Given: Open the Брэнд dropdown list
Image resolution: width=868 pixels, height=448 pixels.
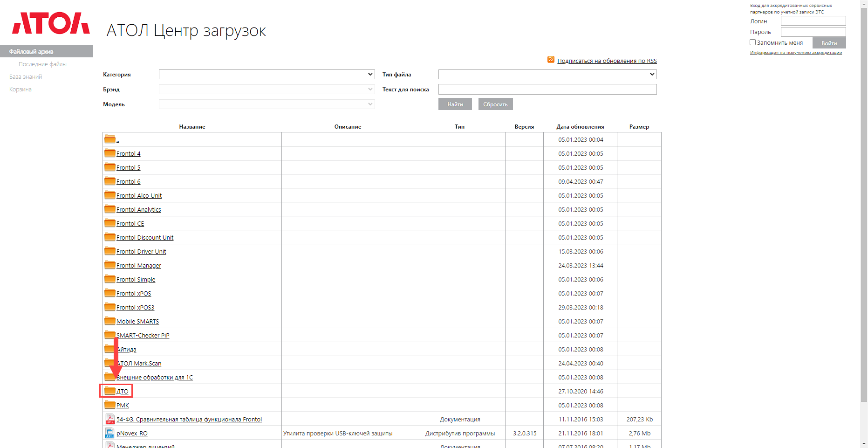Looking at the screenshot, I should coord(267,90).
